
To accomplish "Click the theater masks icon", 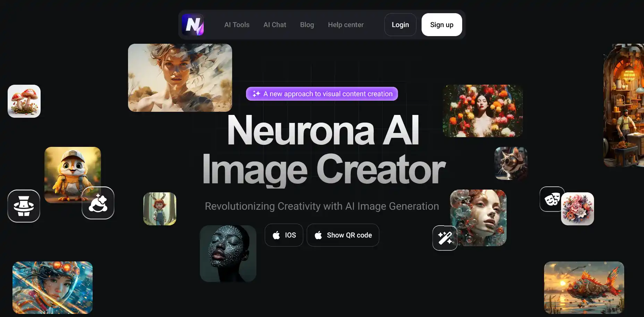I will [552, 199].
